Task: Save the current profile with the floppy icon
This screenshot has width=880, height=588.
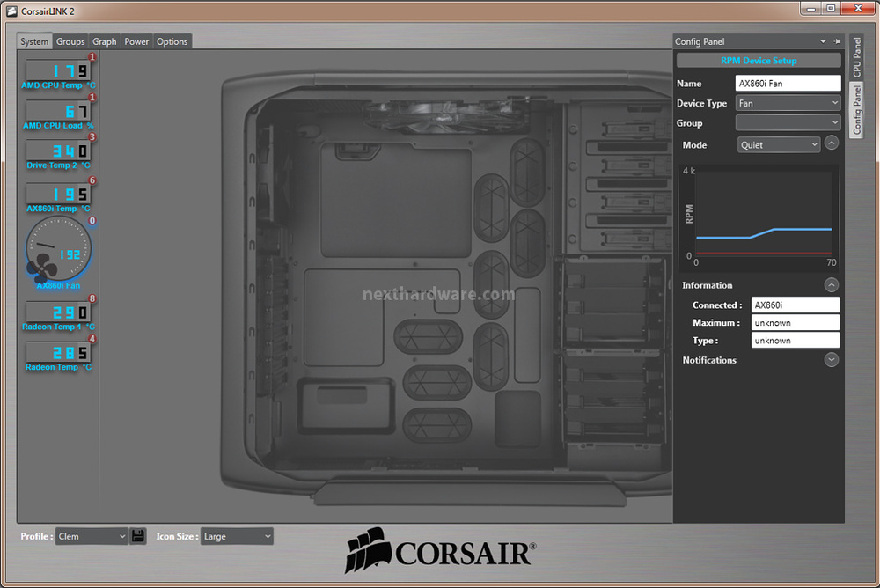Action: (138, 536)
